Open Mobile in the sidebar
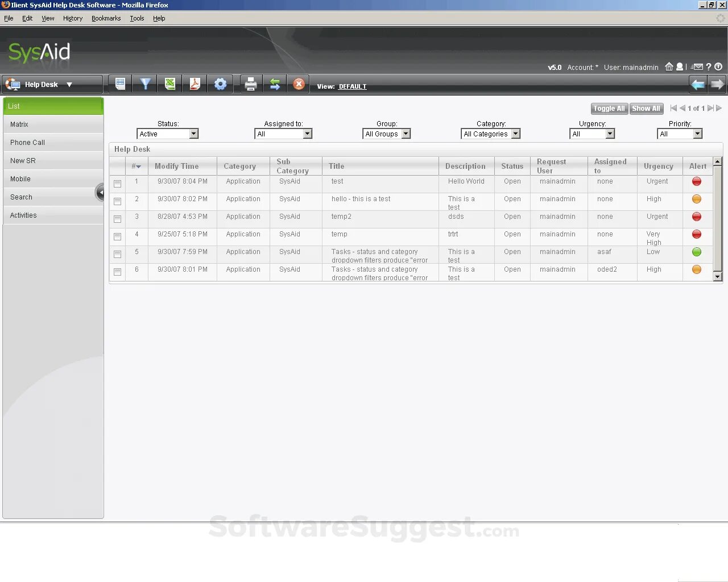 point(53,179)
